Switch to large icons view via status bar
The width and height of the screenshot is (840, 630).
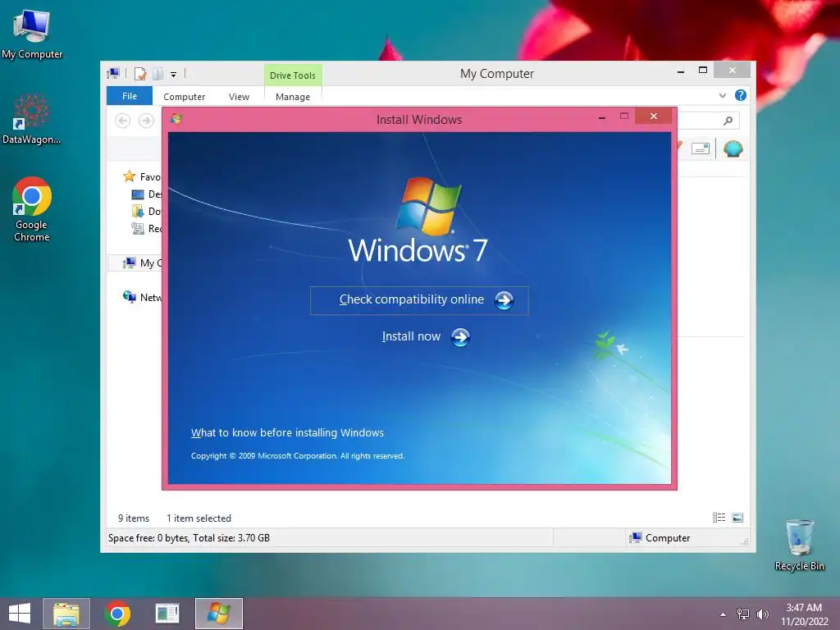[x=737, y=518]
